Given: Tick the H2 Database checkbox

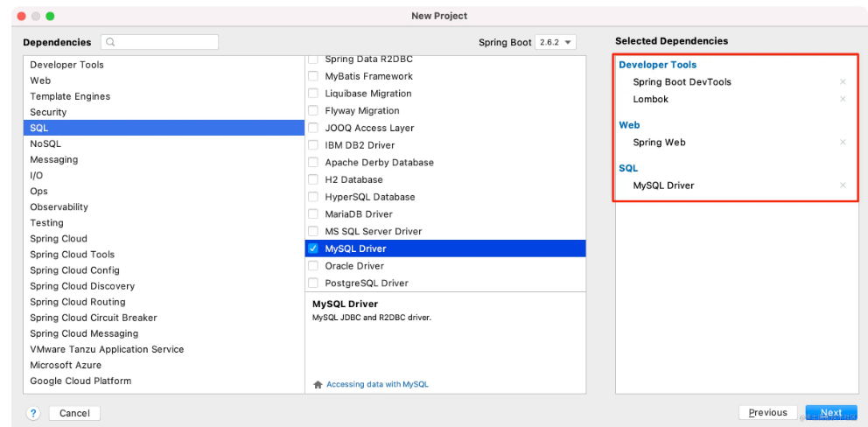Looking at the screenshot, I should 313,179.
